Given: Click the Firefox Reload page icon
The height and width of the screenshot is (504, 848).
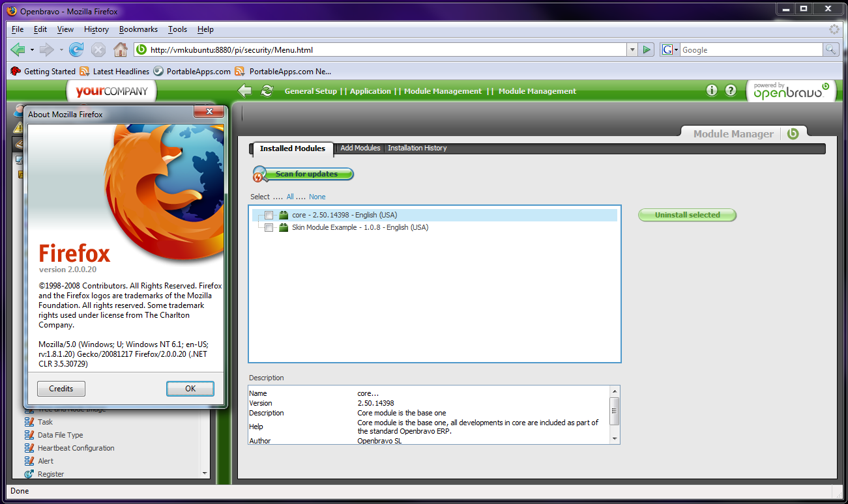Looking at the screenshot, I should pos(76,49).
